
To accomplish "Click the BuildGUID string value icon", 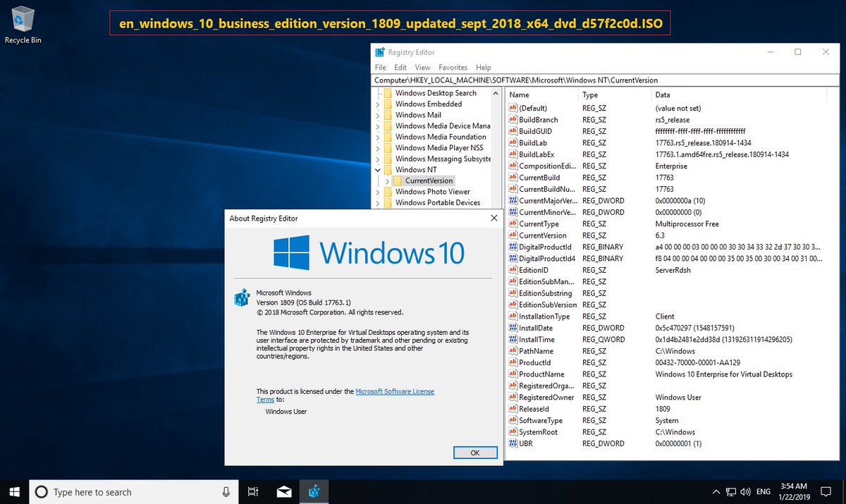I will (513, 131).
